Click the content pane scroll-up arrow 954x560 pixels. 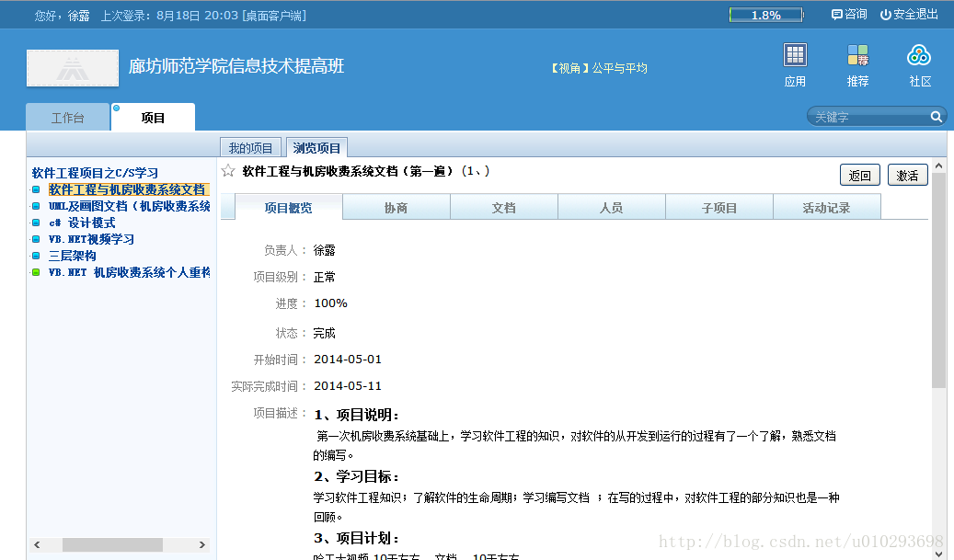pos(938,166)
